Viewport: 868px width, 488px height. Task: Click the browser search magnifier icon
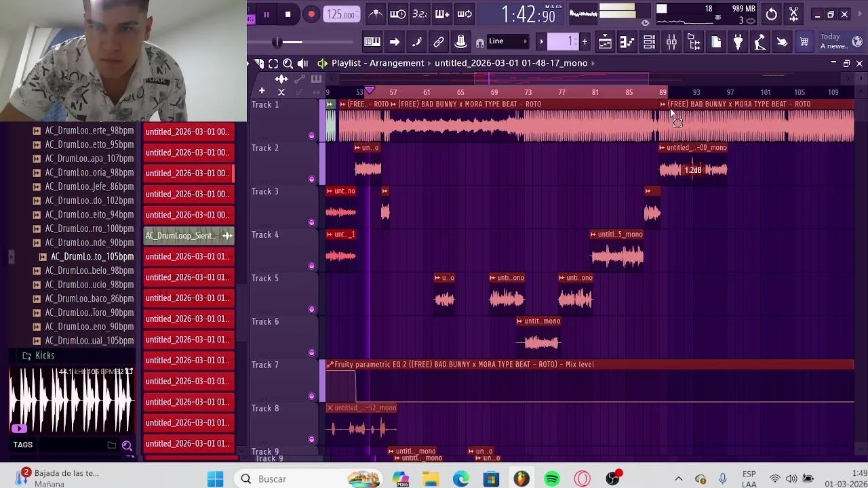point(127,445)
